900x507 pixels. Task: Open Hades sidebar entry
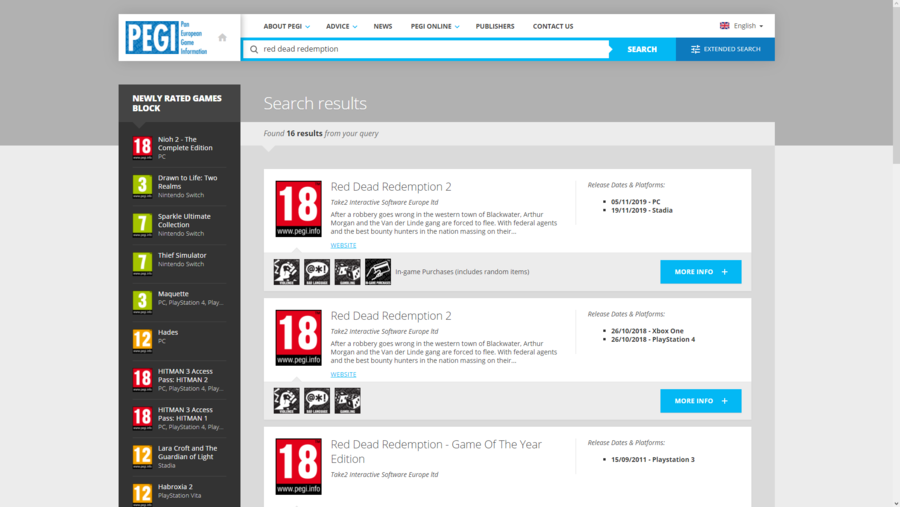168,332
